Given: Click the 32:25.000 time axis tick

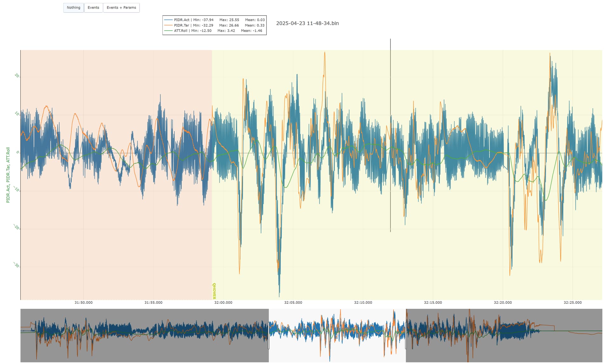Looking at the screenshot, I should (x=573, y=303).
